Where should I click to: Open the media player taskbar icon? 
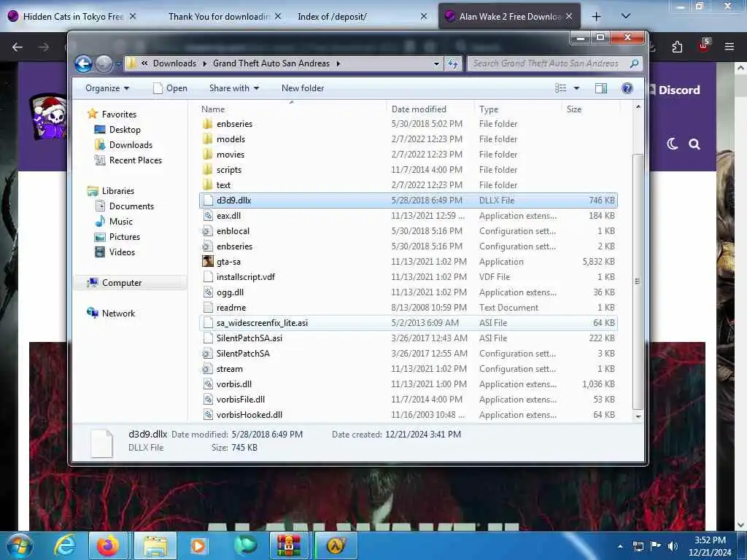[x=198, y=545]
